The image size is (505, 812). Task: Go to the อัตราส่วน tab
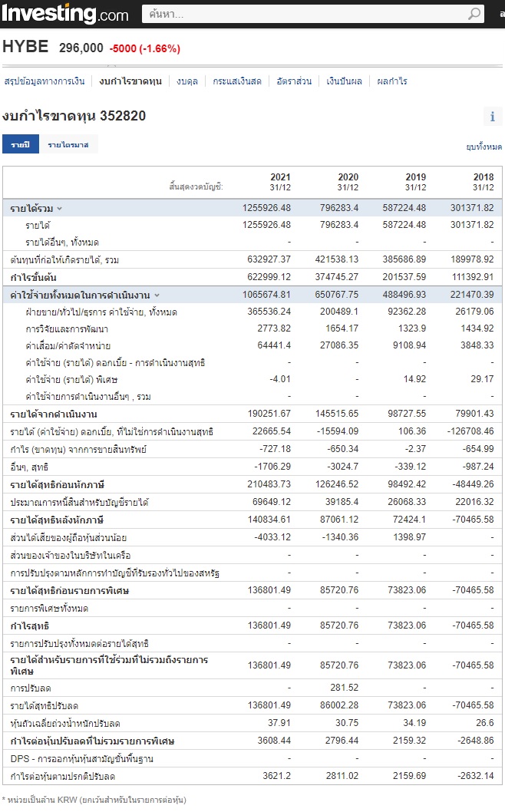pos(294,81)
